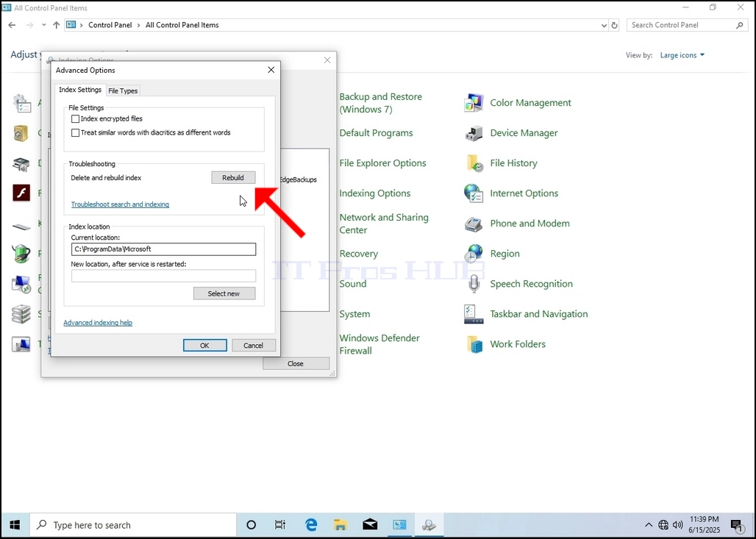Launch Microsoft Edge from the taskbar
Screen dimensions: 756x539
click(x=311, y=525)
